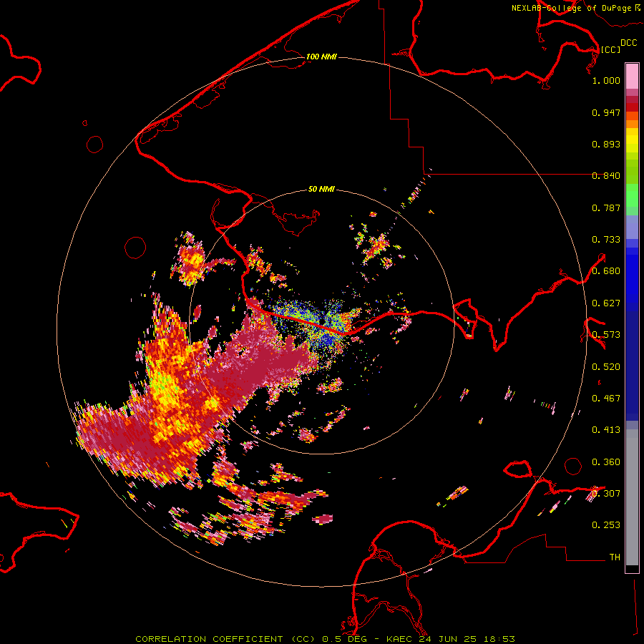Click the 0.627 color scale value
Viewport: 644px width, 644px height.
[x=606, y=303]
